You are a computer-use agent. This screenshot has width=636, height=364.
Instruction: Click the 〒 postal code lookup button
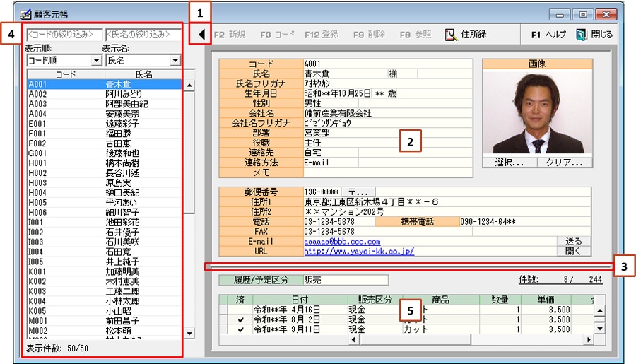coord(358,192)
